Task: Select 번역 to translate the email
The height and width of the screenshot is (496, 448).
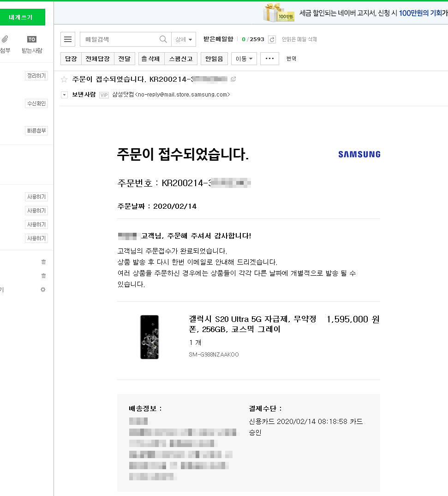Action: pos(291,59)
